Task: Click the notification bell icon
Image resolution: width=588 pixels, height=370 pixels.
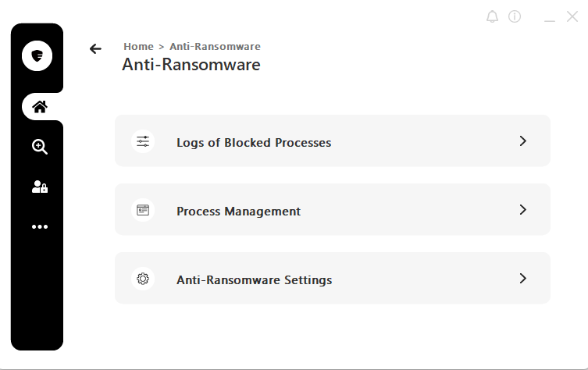Action: coord(493,16)
